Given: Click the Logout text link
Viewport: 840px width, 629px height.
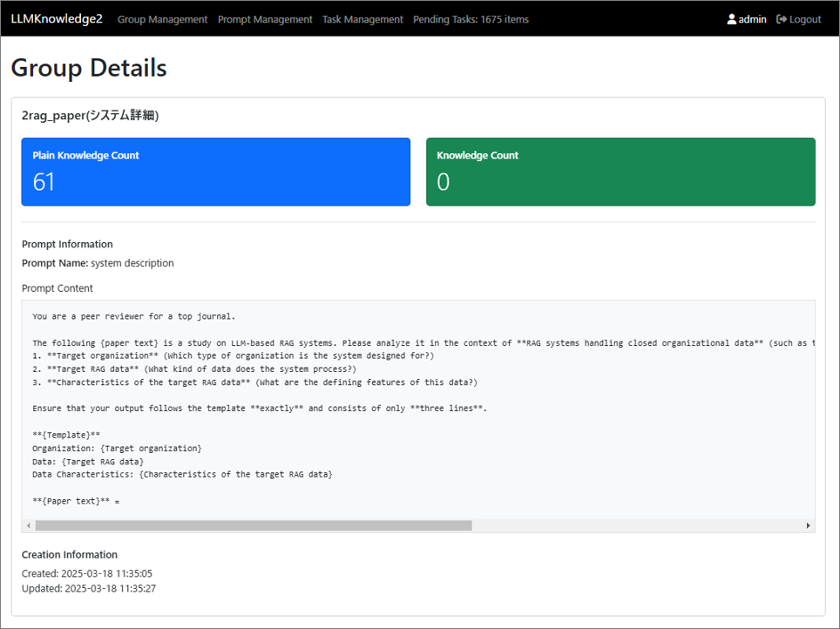Looking at the screenshot, I should pyautogui.click(x=805, y=19).
